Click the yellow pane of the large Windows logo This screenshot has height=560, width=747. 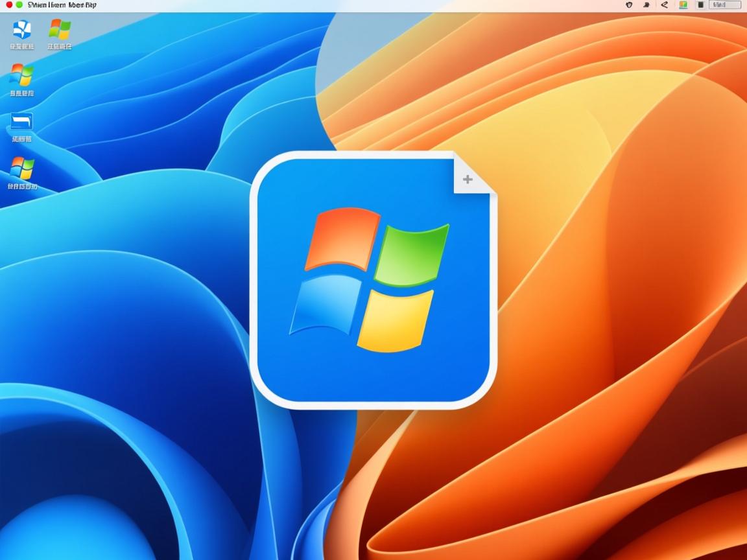click(x=394, y=320)
